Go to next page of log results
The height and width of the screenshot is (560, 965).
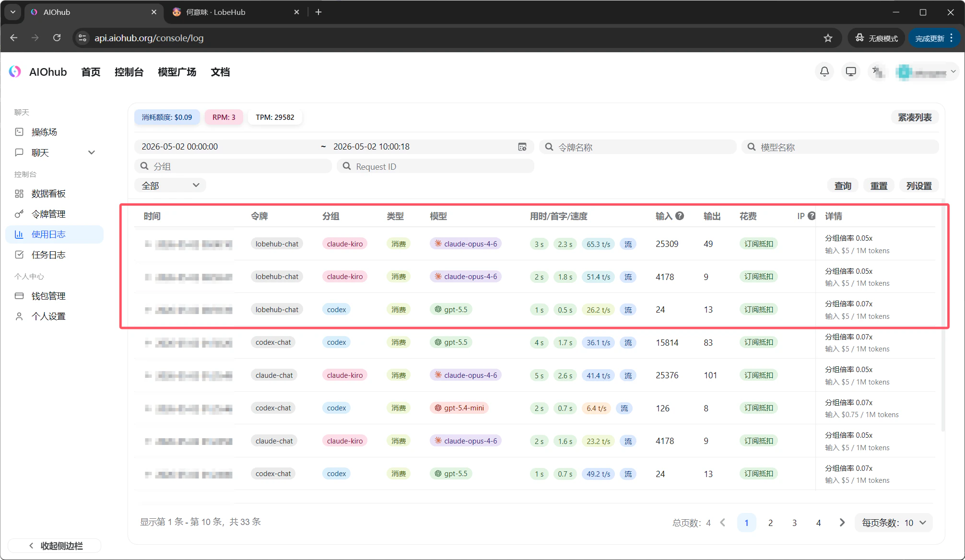point(842,523)
